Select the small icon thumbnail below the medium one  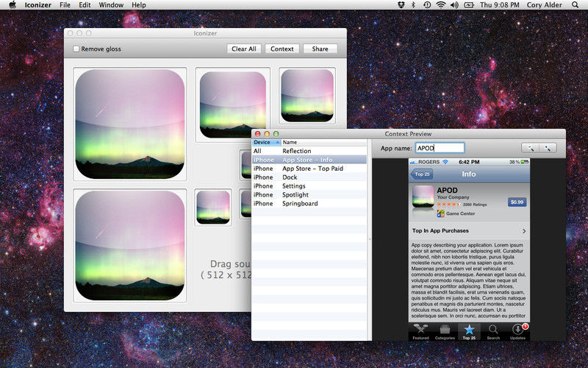[x=213, y=208]
